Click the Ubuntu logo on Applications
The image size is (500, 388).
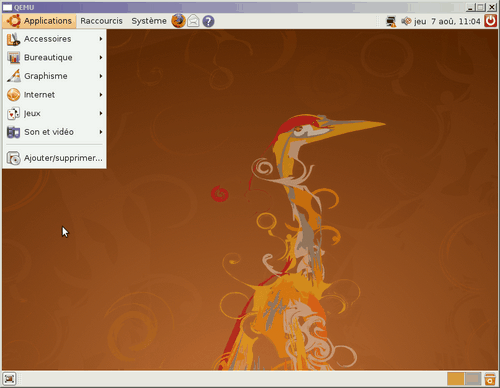coord(14,21)
